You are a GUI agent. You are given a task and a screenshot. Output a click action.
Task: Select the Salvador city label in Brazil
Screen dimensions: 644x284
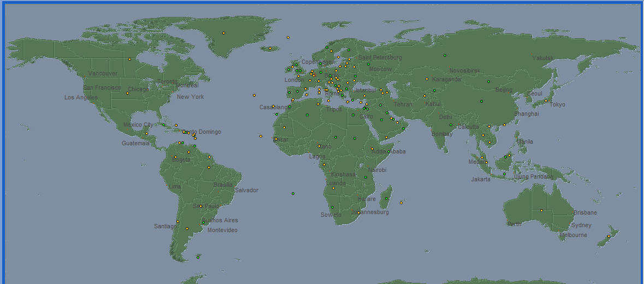point(246,191)
